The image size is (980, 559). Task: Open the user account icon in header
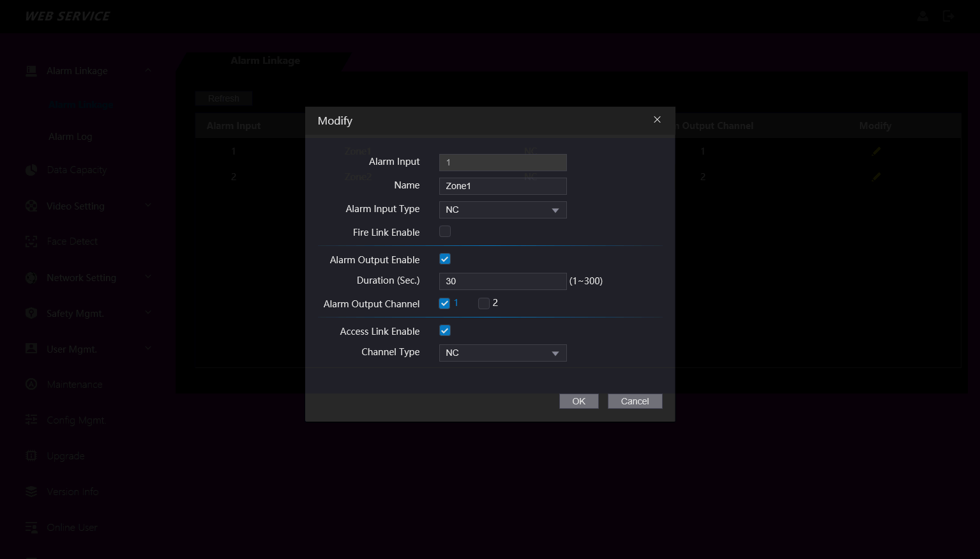923,16
